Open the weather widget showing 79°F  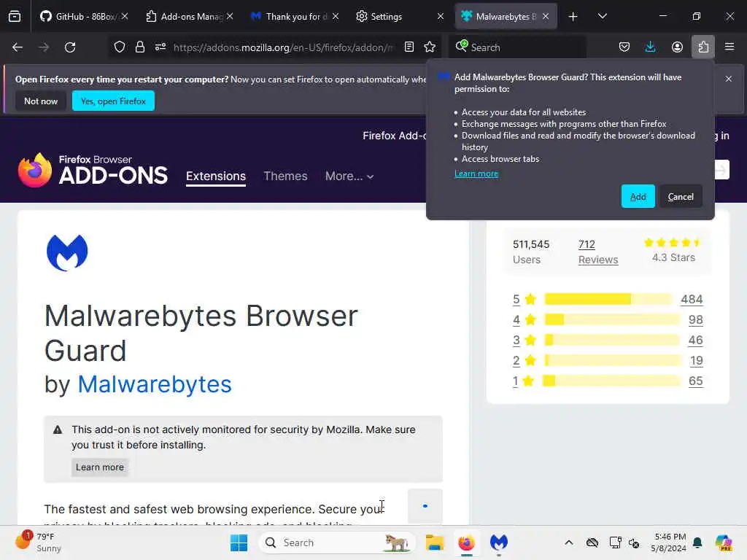(38, 542)
